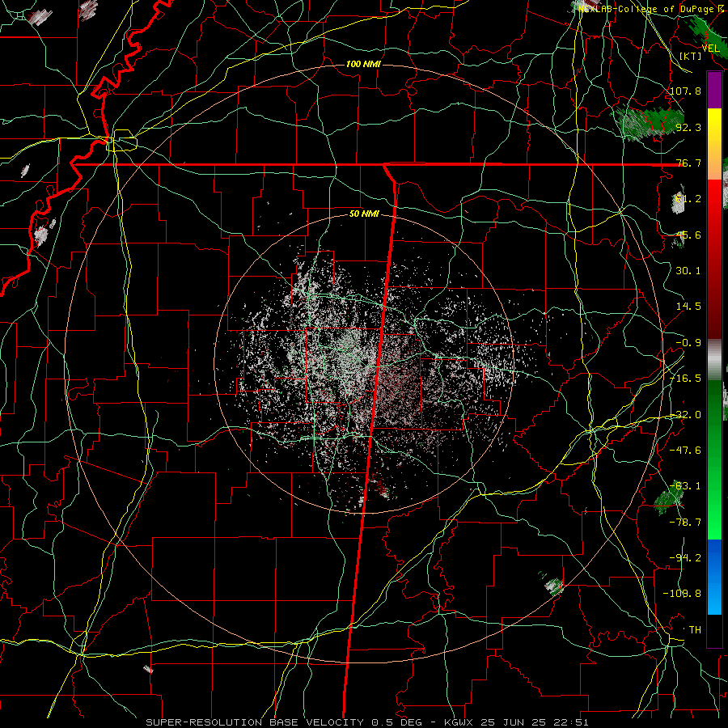
Task: Click the [KT] units label
Action: point(691,56)
